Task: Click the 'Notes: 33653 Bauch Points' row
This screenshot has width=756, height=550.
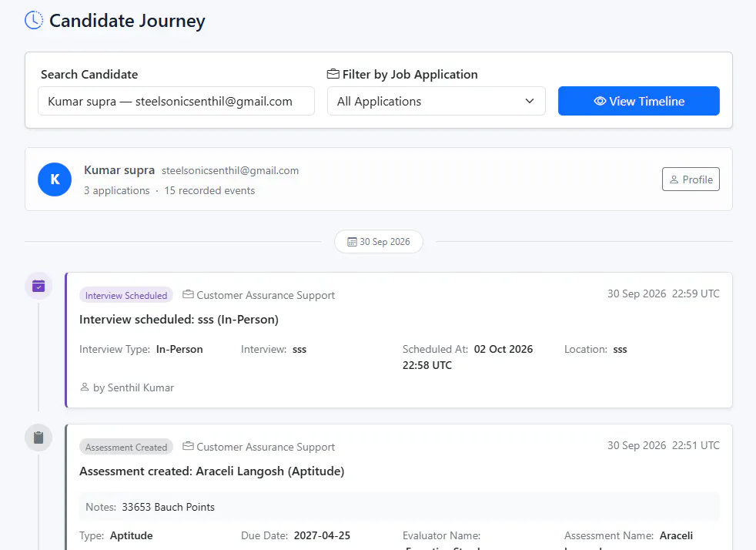Action: (400, 507)
